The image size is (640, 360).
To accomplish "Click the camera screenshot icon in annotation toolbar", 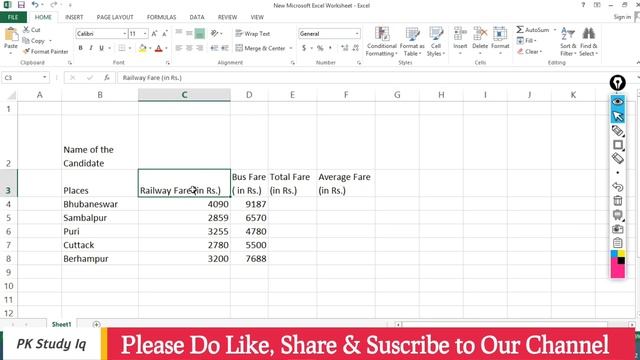I will tap(618, 229).
